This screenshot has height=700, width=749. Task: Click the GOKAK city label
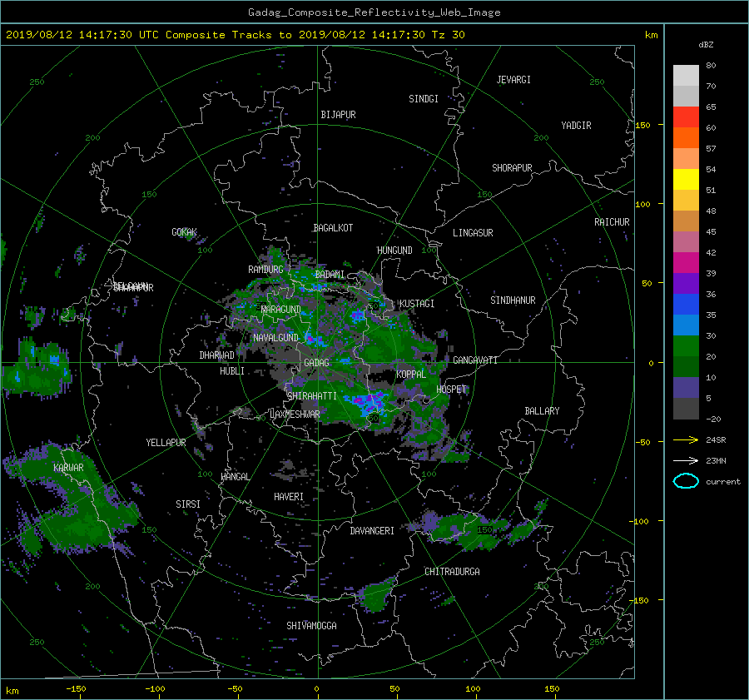pos(185,232)
